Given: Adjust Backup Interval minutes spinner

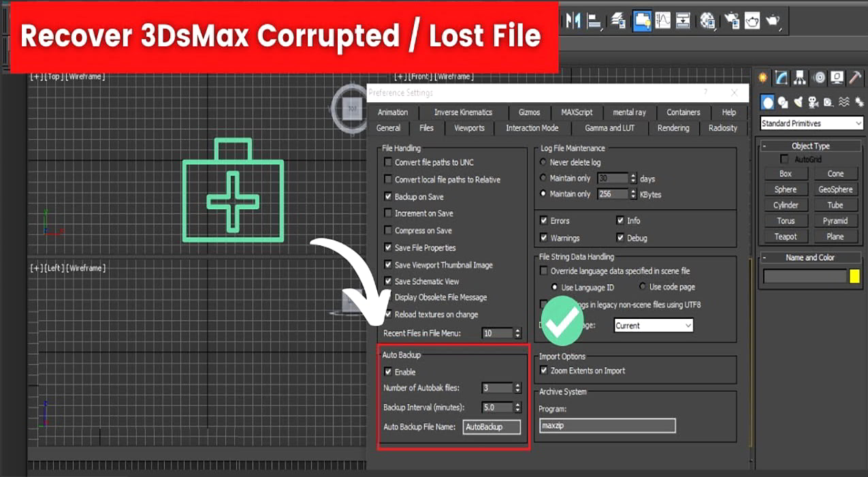Looking at the screenshot, I should pos(518,407).
